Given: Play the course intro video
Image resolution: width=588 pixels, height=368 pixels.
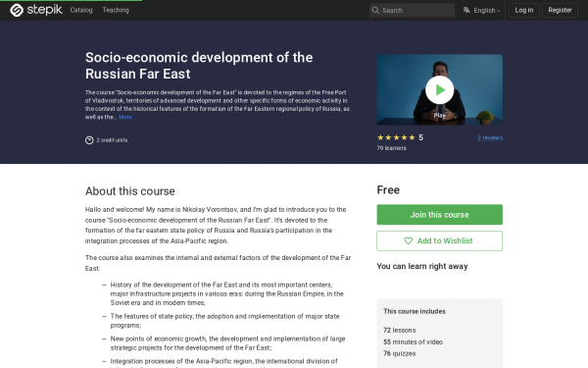Looking at the screenshot, I should (439, 89).
